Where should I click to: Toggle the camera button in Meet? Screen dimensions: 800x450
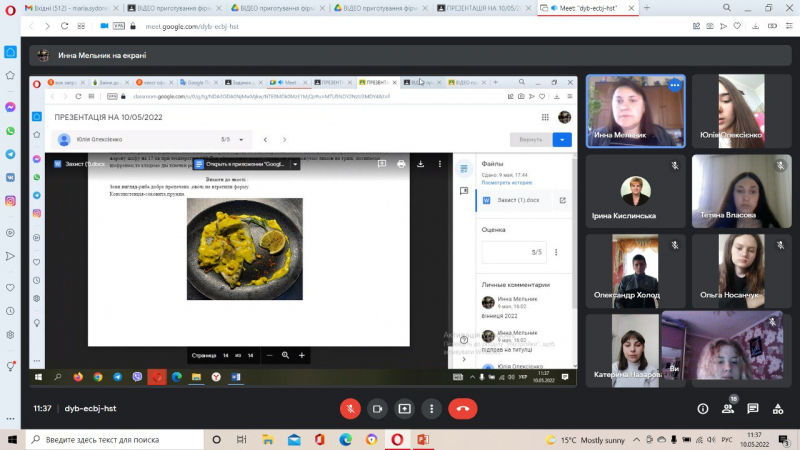377,409
